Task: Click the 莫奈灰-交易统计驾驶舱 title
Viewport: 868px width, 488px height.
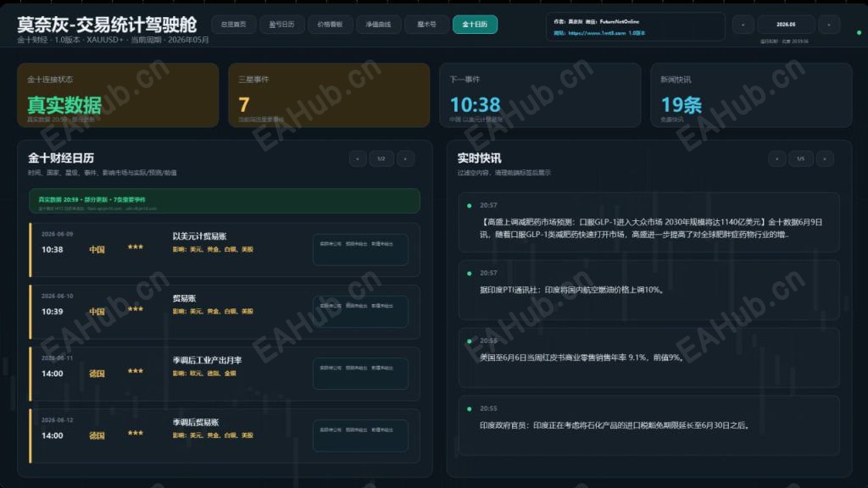Action: (x=107, y=25)
